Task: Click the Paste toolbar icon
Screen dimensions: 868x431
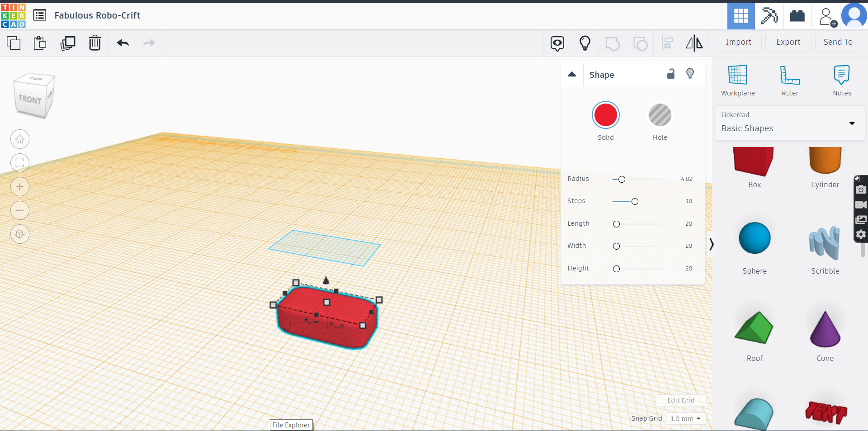Action: (x=40, y=43)
